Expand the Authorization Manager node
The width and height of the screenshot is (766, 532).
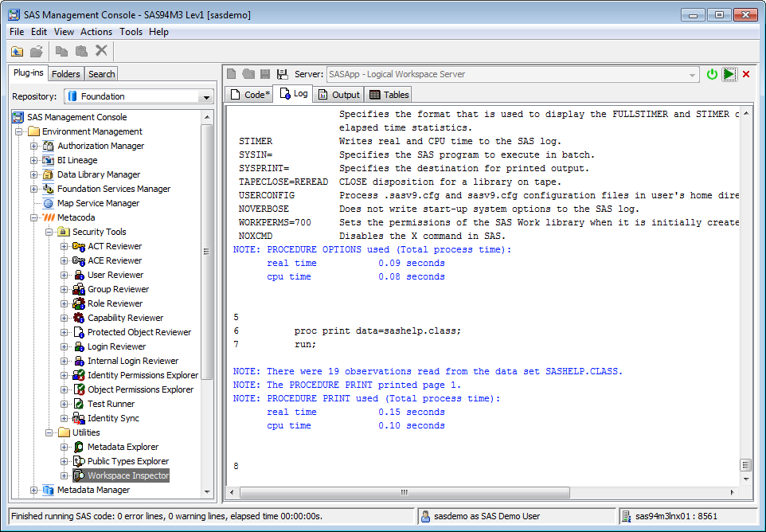click(33, 146)
